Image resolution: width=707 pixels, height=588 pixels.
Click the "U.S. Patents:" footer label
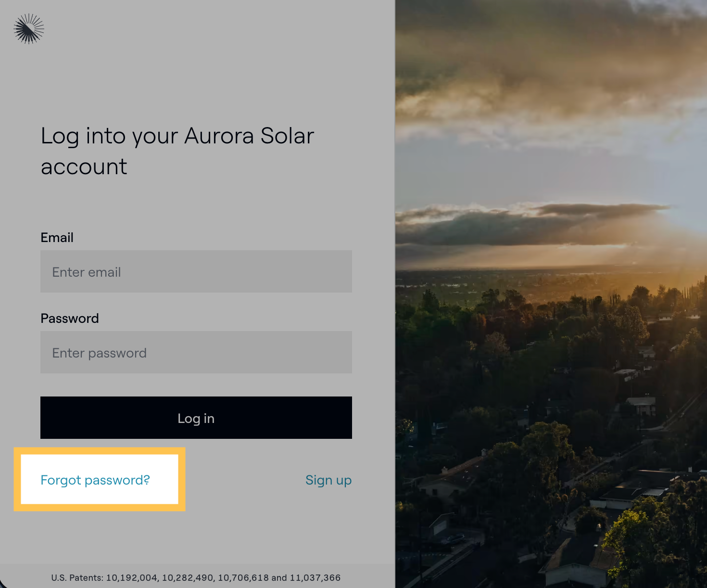(77, 578)
